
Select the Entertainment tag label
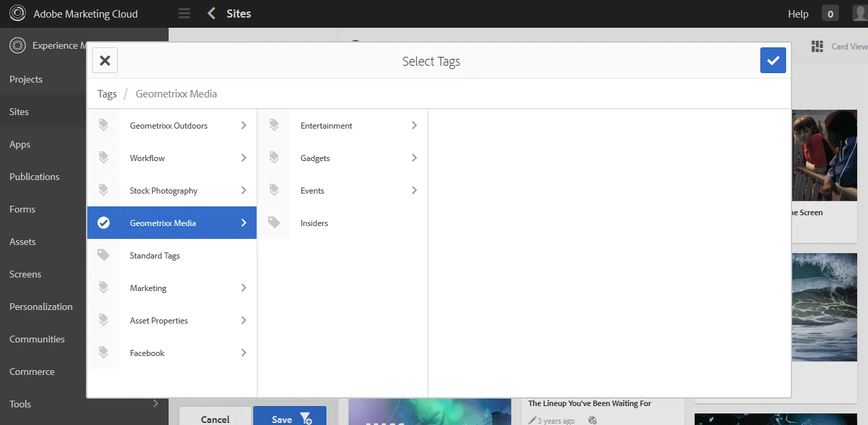(326, 125)
